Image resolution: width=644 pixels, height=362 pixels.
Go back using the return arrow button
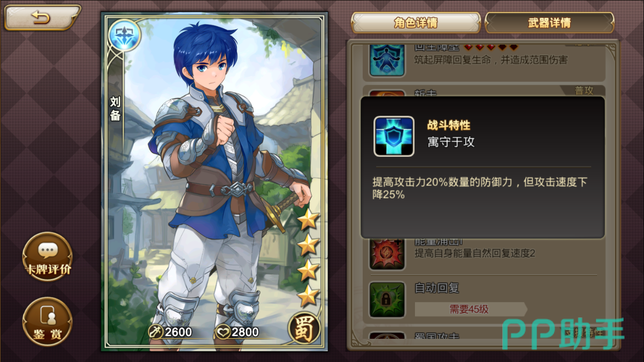coord(42,18)
